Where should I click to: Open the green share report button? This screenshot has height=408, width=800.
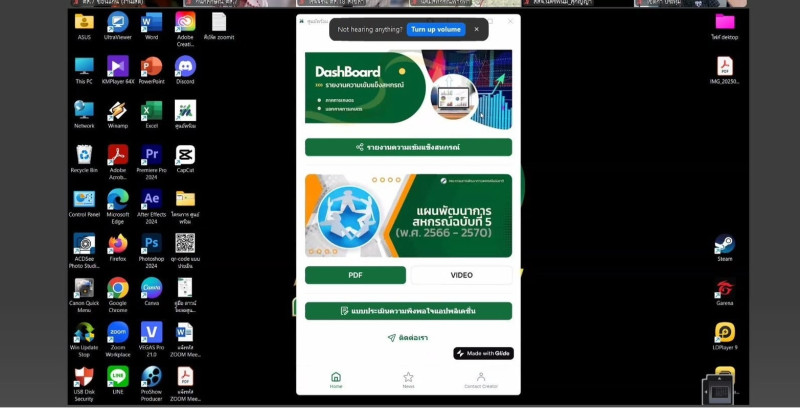coord(408,147)
